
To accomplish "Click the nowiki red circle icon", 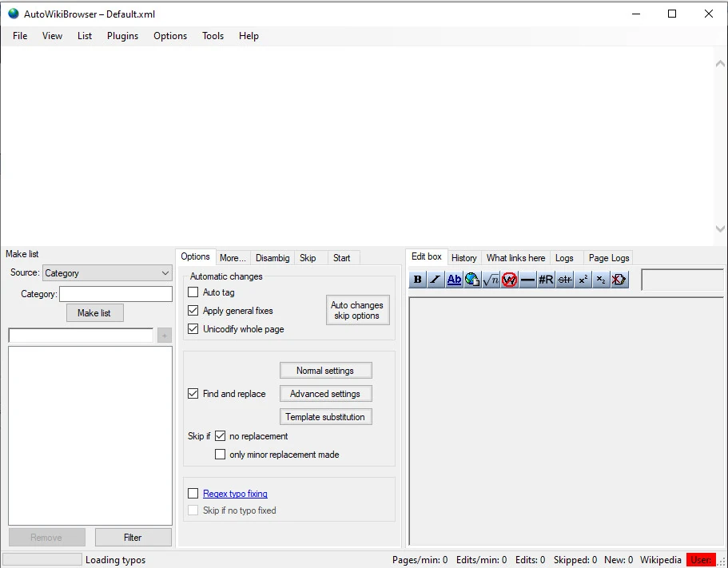I will [x=509, y=280].
